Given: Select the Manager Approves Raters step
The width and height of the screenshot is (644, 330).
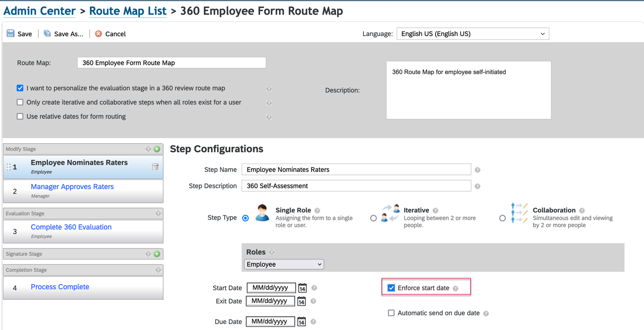Looking at the screenshot, I should tap(72, 187).
